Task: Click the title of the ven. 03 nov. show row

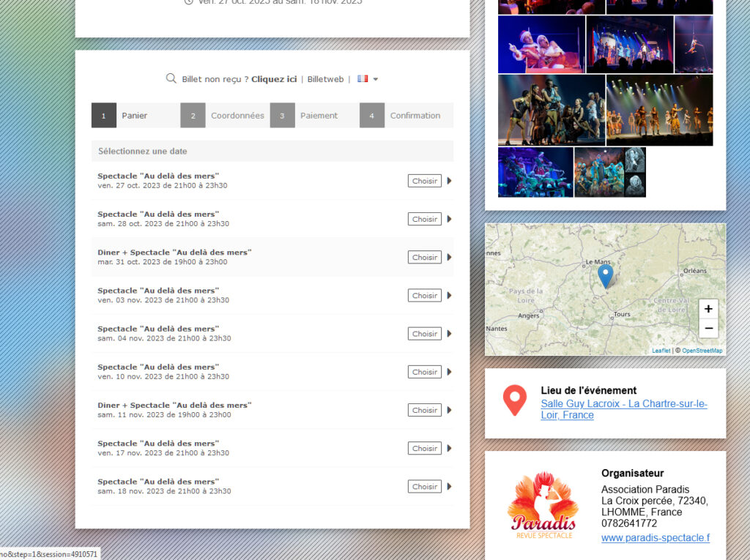Action: click(x=158, y=291)
